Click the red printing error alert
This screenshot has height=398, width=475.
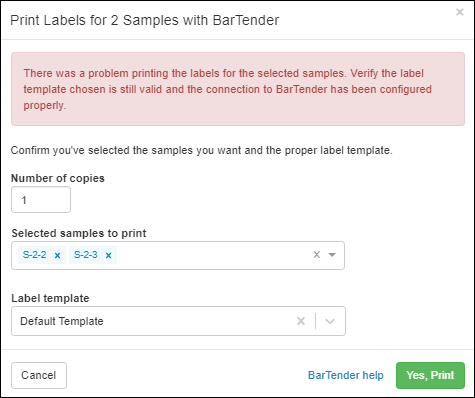pos(238,89)
